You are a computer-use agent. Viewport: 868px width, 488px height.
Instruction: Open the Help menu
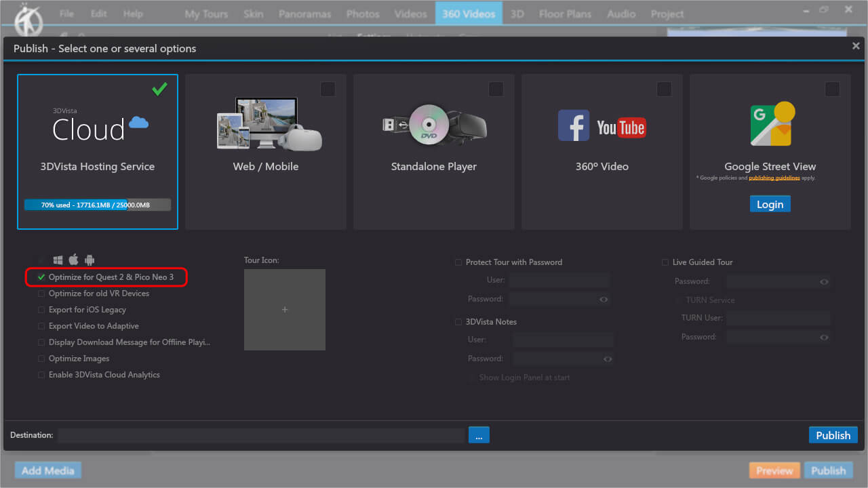[x=133, y=14]
